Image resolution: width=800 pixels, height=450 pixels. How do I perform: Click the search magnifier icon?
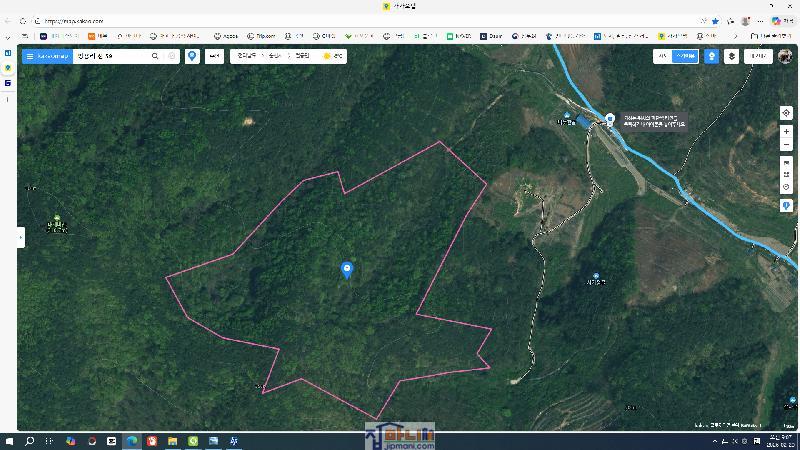click(x=155, y=56)
